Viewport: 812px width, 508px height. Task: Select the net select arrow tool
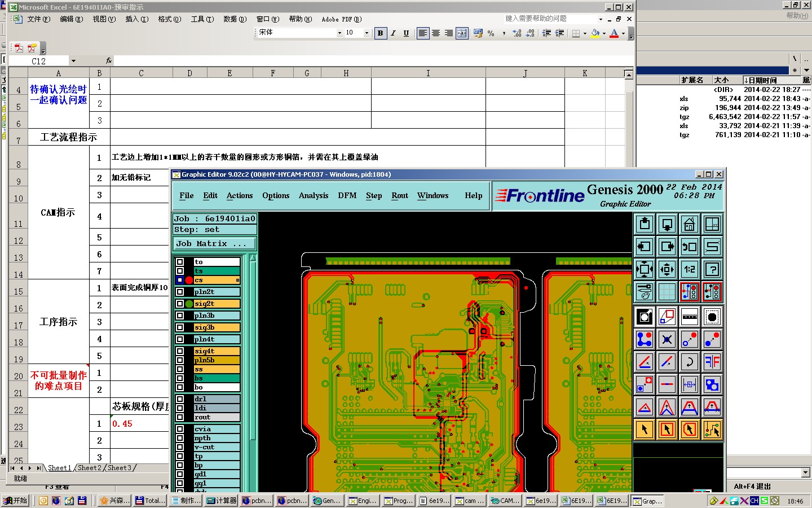click(x=712, y=430)
